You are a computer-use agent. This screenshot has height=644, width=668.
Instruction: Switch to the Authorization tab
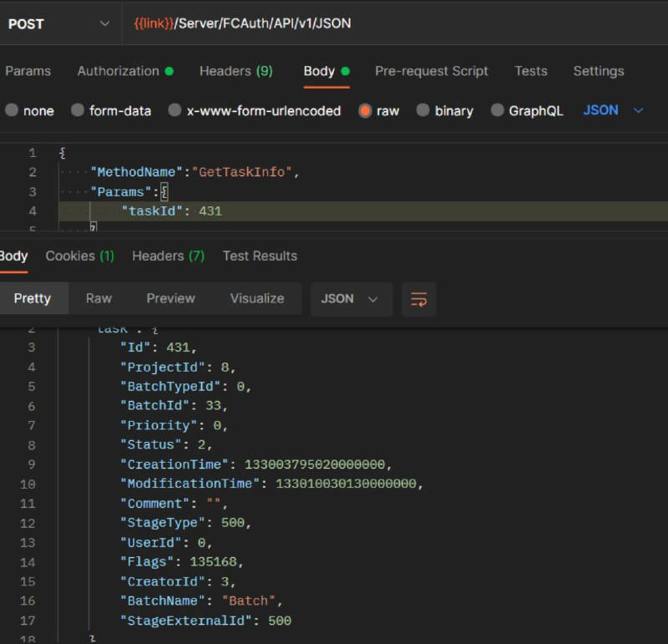click(125, 71)
